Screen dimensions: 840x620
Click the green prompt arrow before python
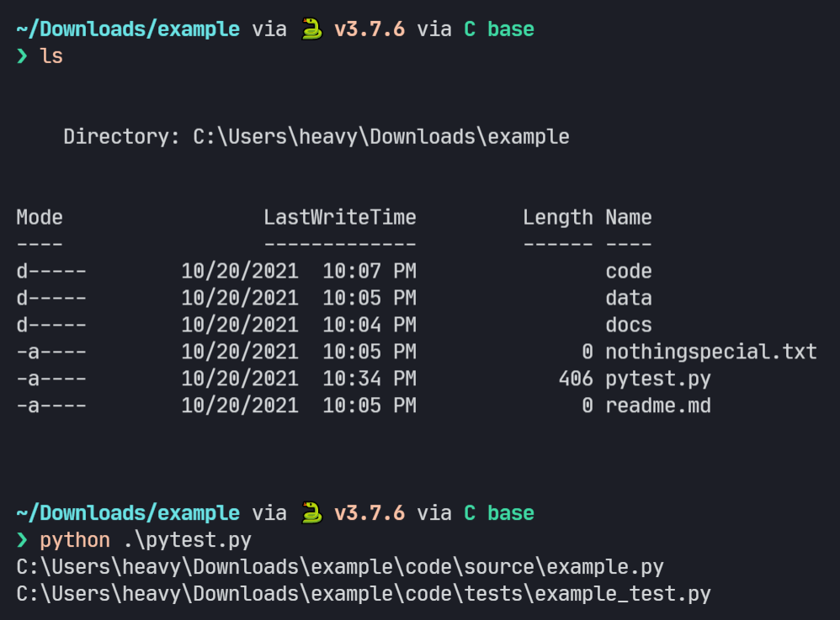[22, 540]
